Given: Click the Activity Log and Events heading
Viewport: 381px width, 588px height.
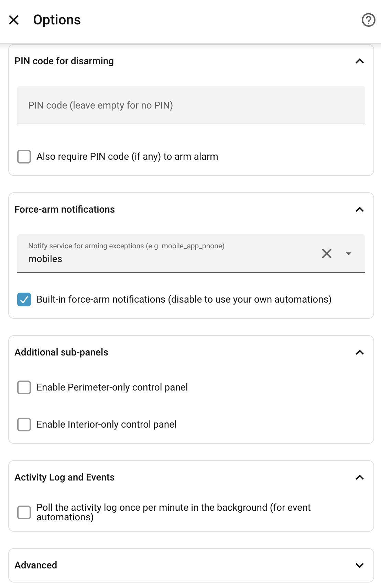Looking at the screenshot, I should [x=65, y=477].
